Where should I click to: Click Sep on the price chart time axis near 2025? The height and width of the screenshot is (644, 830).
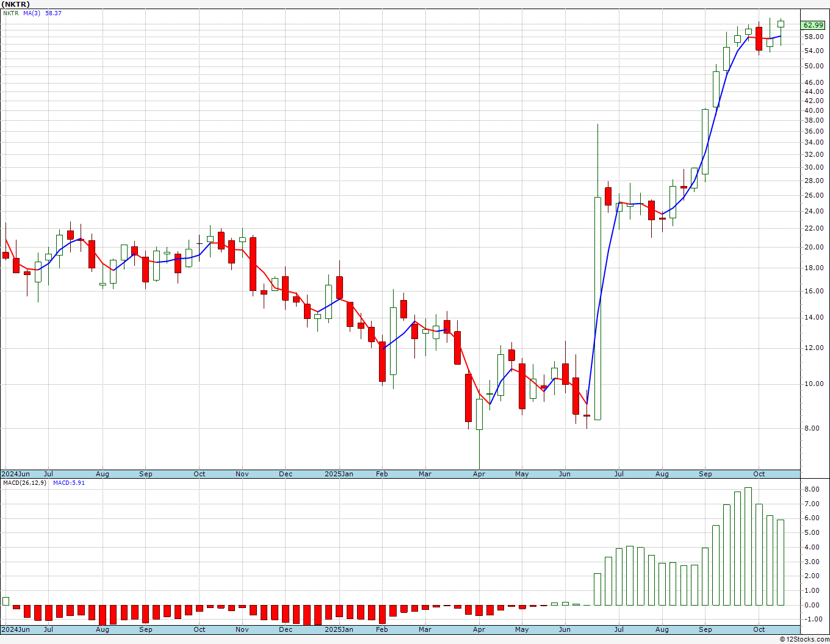pyautogui.click(x=705, y=474)
